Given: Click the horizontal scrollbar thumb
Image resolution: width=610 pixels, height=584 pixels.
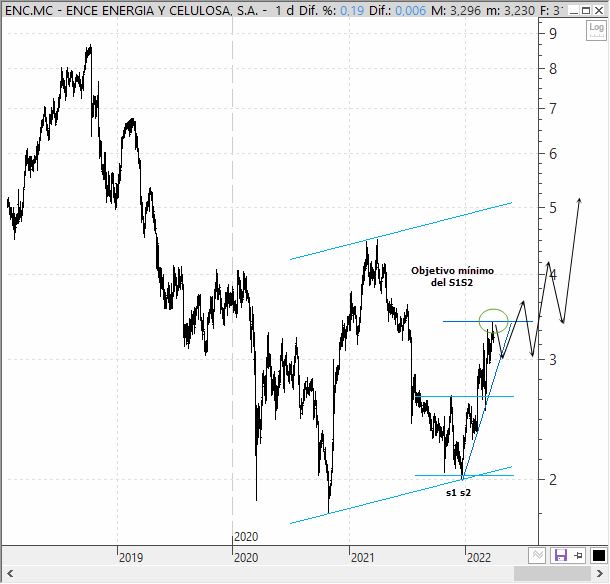Looking at the screenshot, I should [x=552, y=573].
